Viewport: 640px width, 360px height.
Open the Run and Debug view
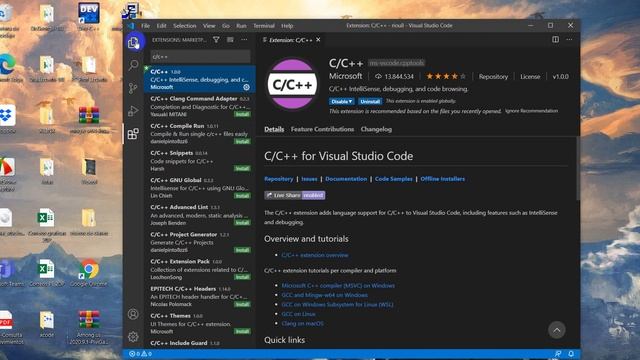click(x=133, y=111)
